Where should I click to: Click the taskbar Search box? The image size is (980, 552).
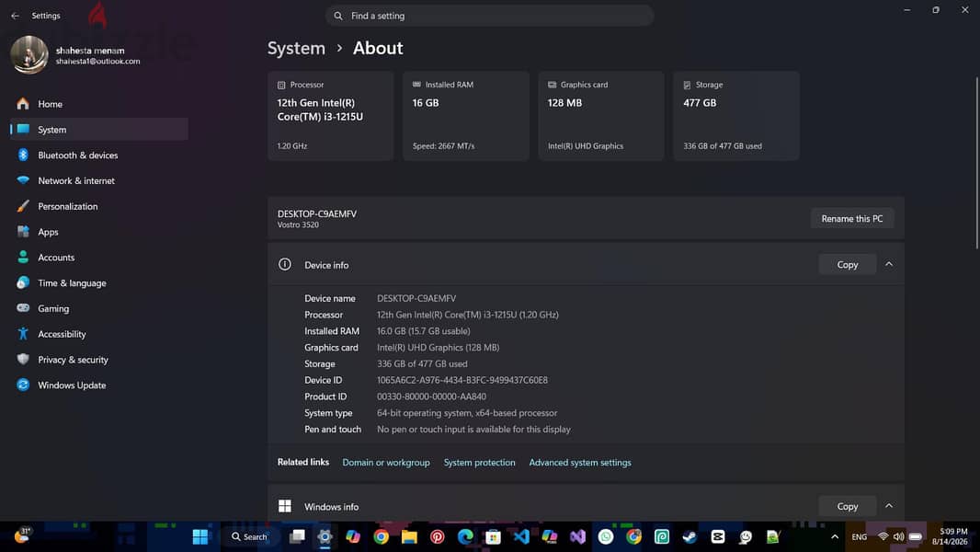(250, 536)
